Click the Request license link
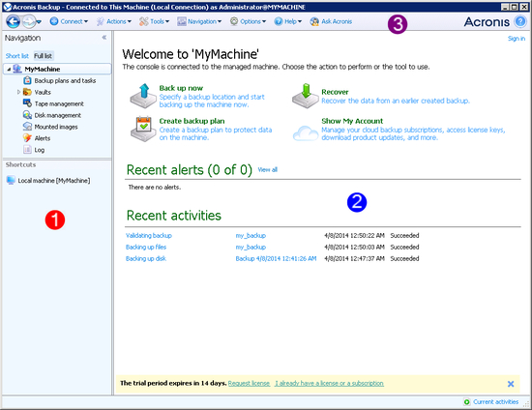The width and height of the screenshot is (532, 410). pos(249,383)
